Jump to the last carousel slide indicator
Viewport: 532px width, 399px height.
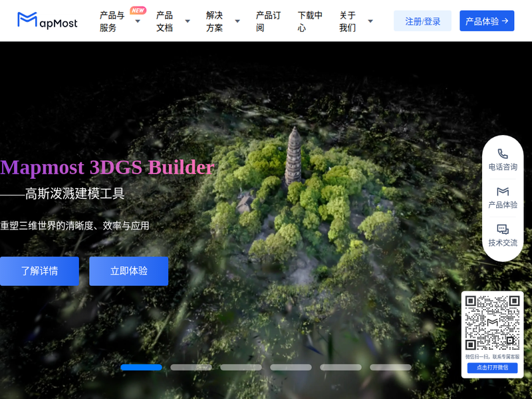pos(390,367)
